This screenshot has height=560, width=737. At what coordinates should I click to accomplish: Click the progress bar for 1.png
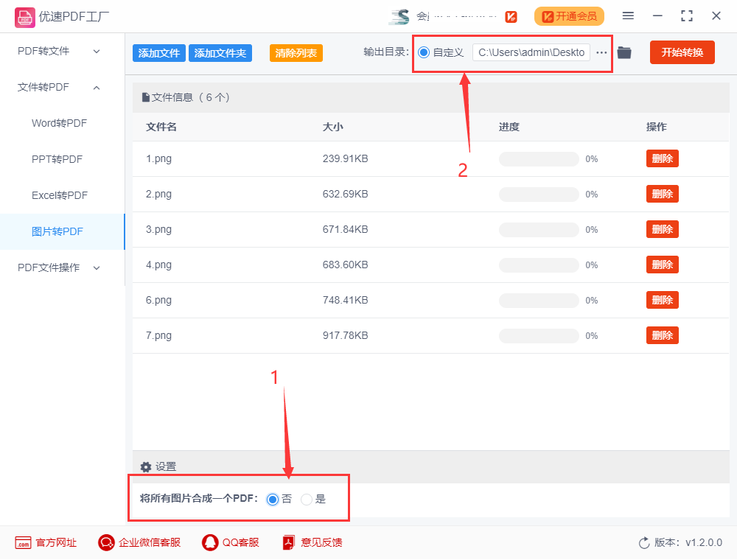(538, 158)
